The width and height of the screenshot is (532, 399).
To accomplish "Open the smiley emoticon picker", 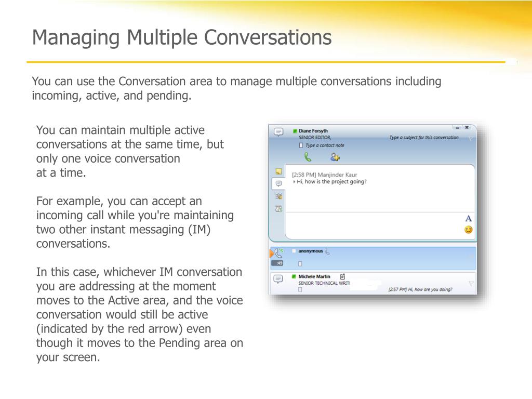I will point(469,230).
